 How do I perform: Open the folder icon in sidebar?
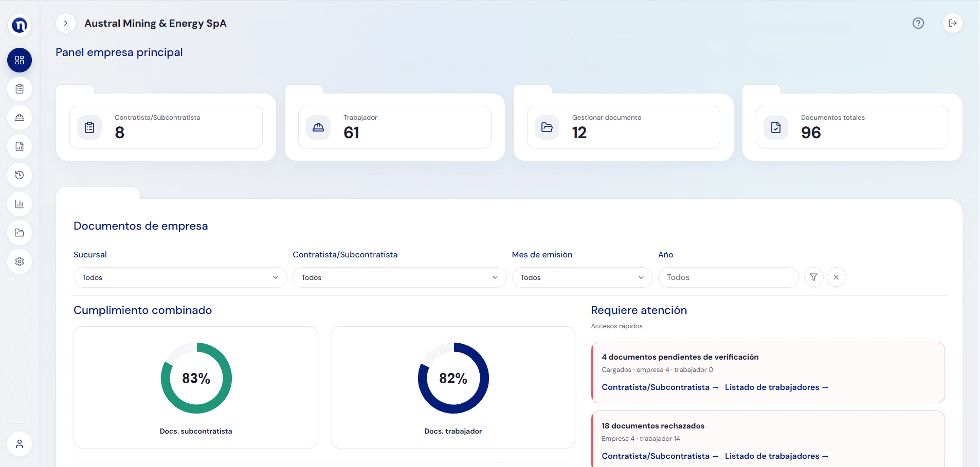(20, 233)
